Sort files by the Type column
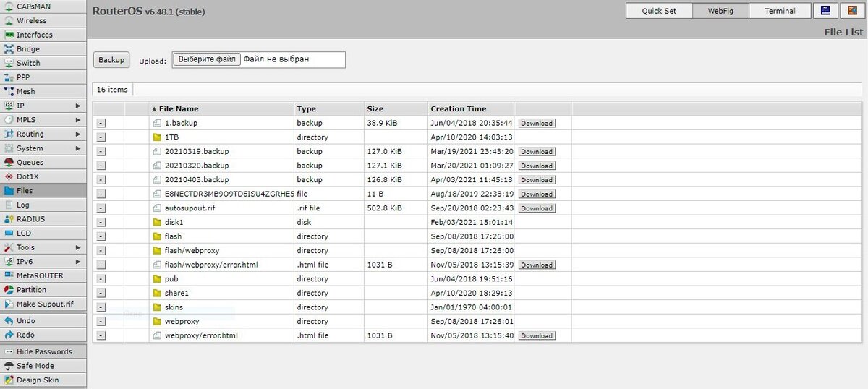 pos(330,108)
